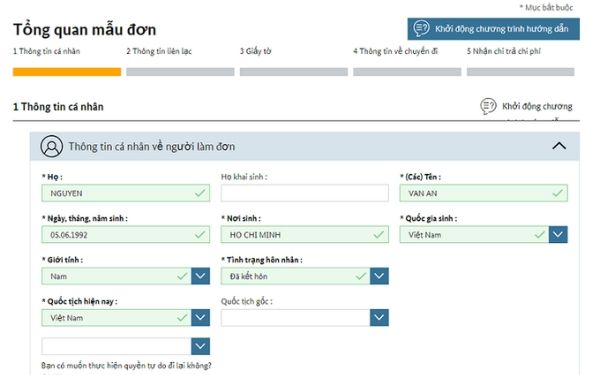Click the Họ field containing NGUYEN
This screenshot has width=600, height=375.
click(x=126, y=193)
